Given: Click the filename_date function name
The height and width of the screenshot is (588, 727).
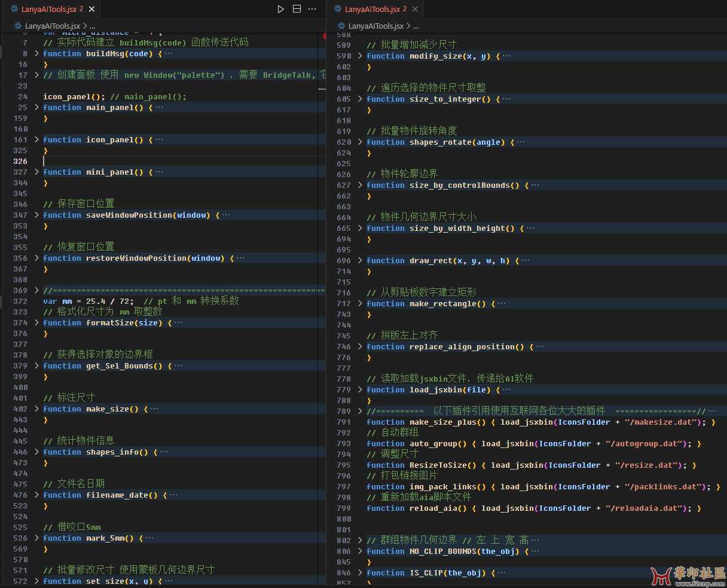Looking at the screenshot, I should pos(117,495).
